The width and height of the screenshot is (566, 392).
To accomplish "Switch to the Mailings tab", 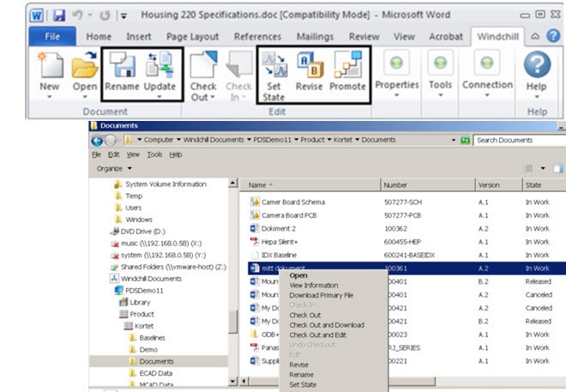I will [315, 37].
